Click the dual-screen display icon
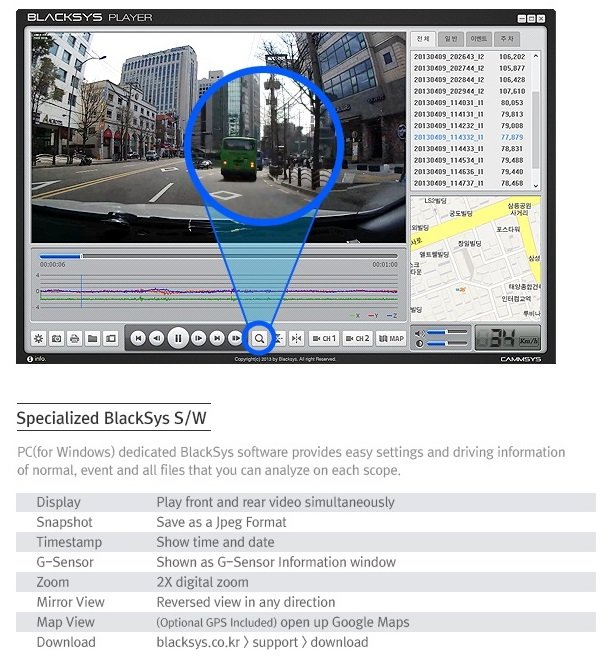Image resolution: width=607 pixels, height=658 pixels. [x=111, y=338]
